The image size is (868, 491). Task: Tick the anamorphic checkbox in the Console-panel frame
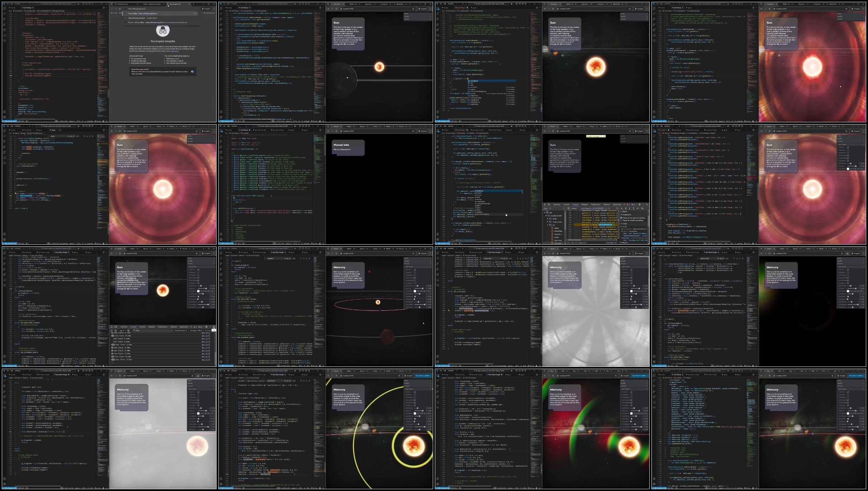click(x=198, y=275)
